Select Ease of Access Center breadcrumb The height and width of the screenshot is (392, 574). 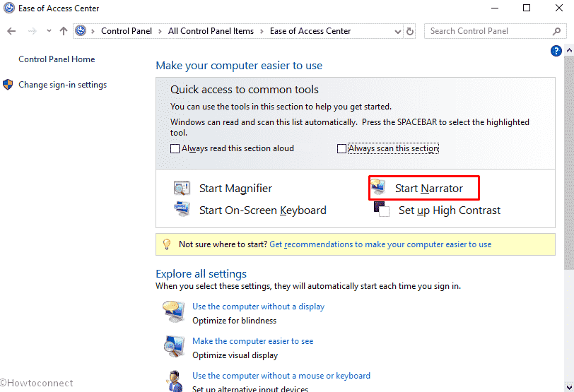tap(310, 31)
